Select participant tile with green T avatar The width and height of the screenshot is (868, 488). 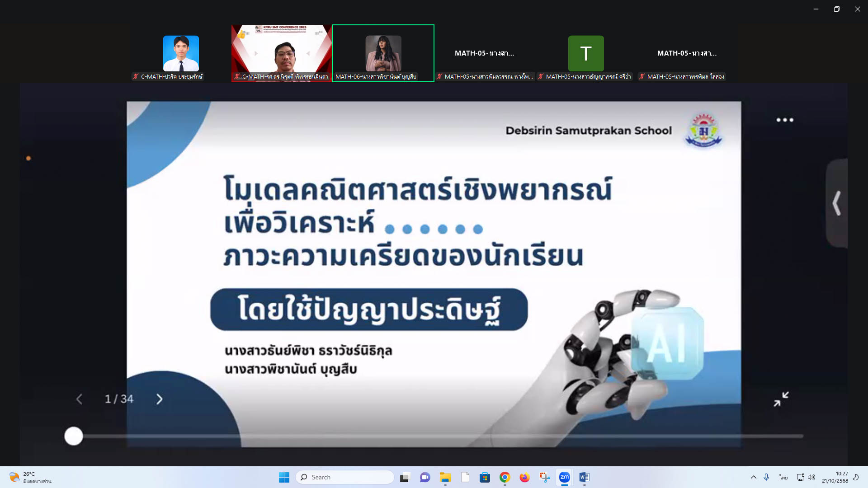click(585, 53)
